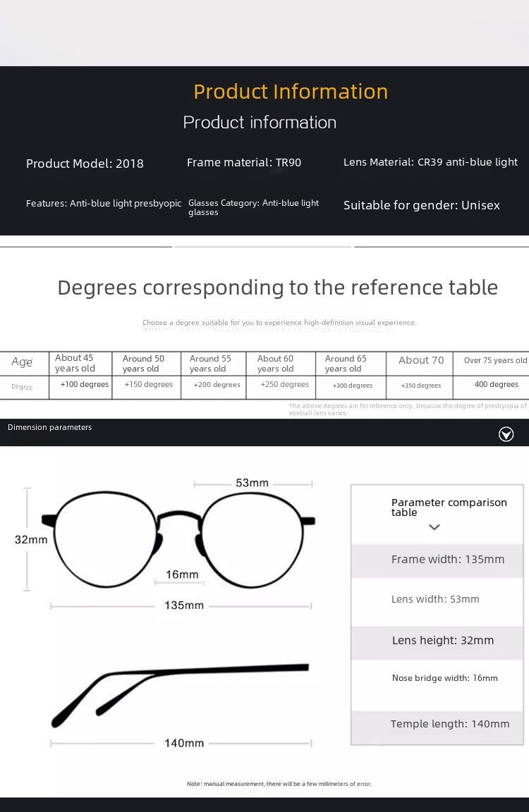Select the Nose bridge width: 16mm row
Screen dimensions: 529x812
444,678
